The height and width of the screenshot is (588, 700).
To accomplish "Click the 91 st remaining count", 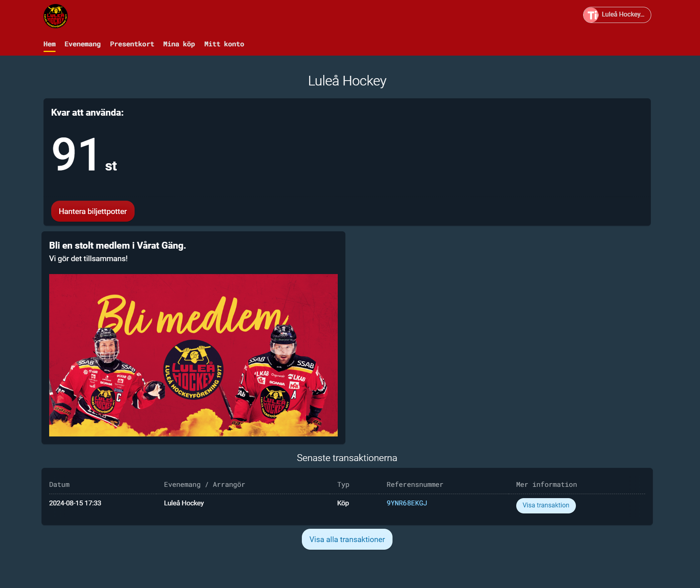I will click(85, 155).
